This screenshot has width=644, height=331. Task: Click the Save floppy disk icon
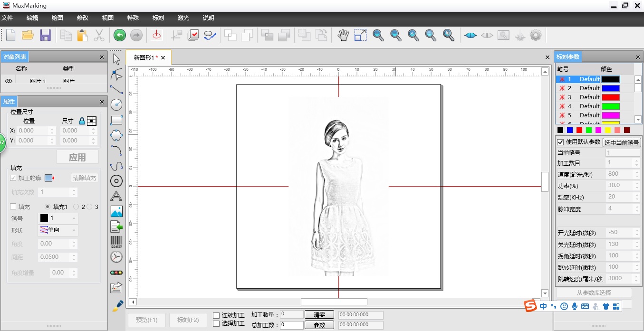[45, 35]
